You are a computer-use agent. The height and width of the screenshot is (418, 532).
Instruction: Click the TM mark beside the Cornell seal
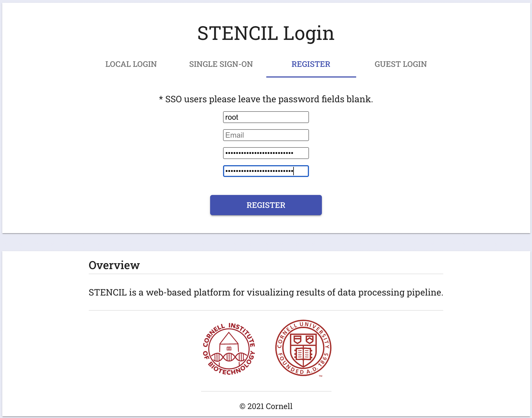(x=320, y=376)
